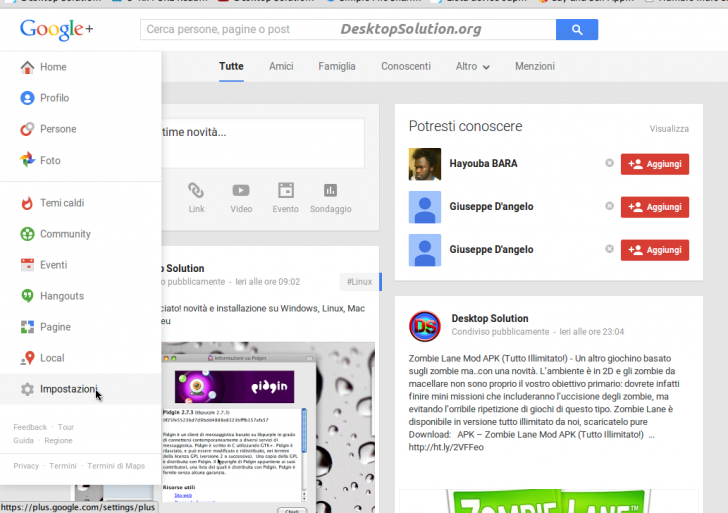The image size is (728, 513).
Task: Open the Desktop Solution author name
Action: [x=490, y=318]
